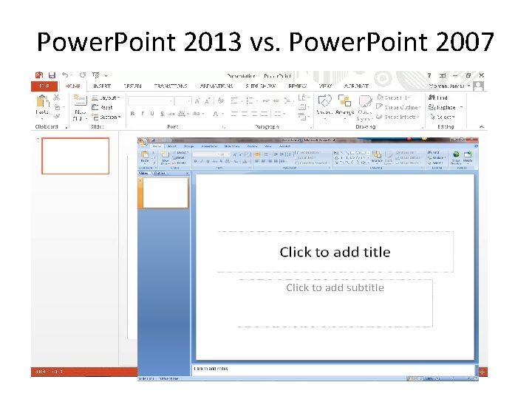Toggle Bold in PowerPoint 2013 ribbon
This screenshot has width=532, height=399.
point(133,114)
